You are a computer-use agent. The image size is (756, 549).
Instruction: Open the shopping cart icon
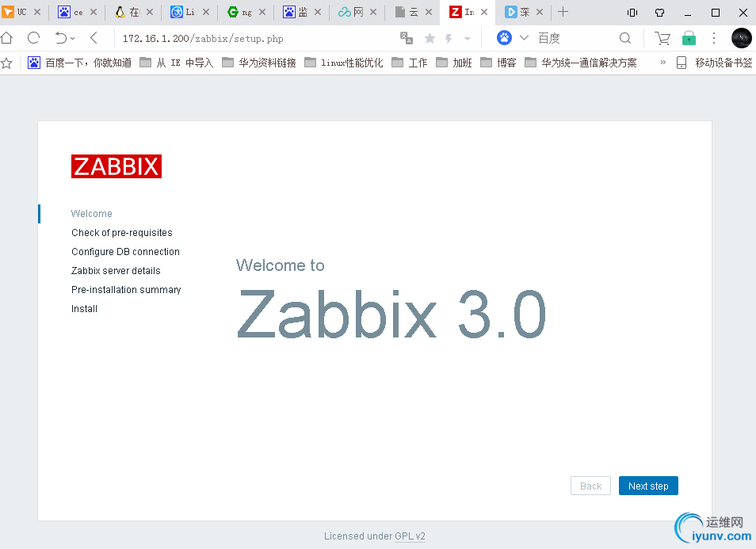point(662,38)
